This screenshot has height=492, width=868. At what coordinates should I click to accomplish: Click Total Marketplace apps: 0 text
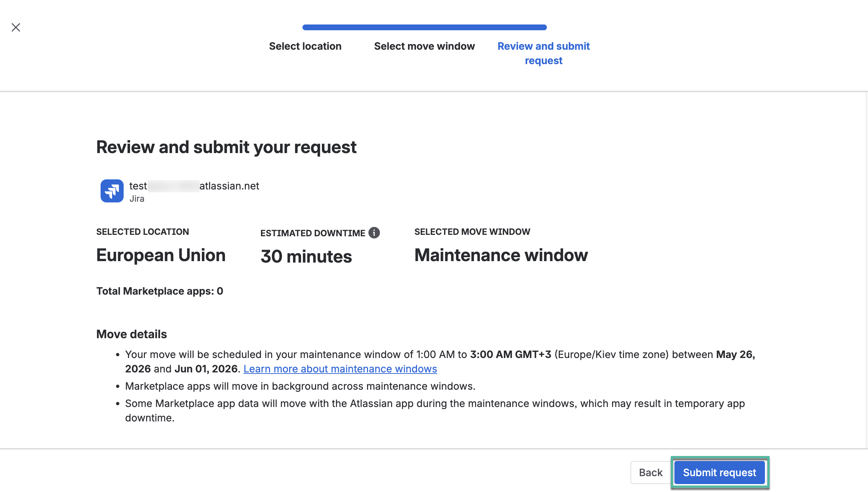click(160, 291)
